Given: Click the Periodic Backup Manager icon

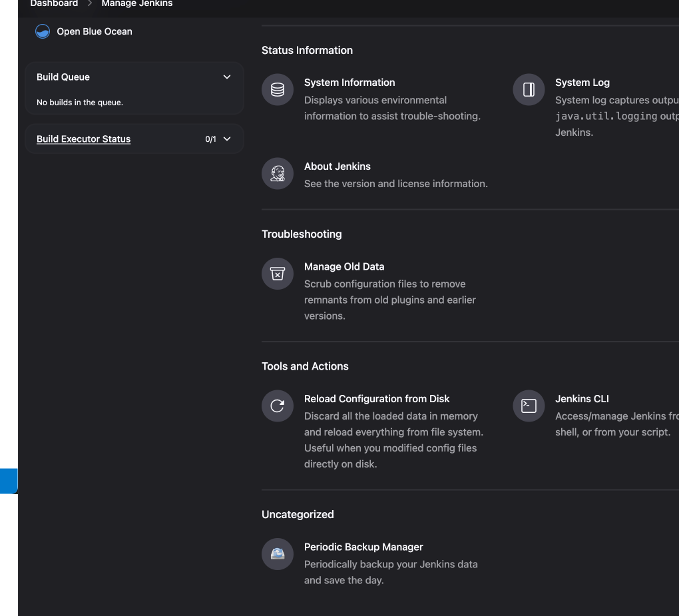Looking at the screenshot, I should pyautogui.click(x=278, y=554).
